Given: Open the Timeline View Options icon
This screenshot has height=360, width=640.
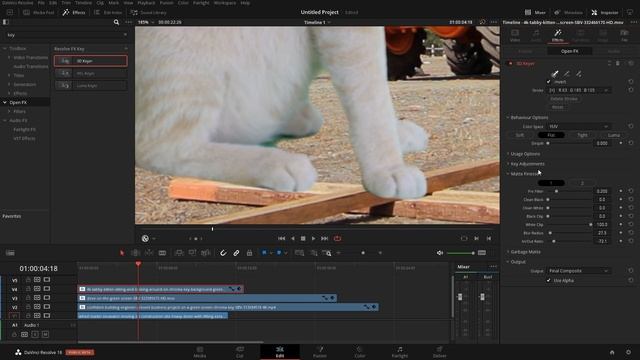Looking at the screenshot, I should pos(10,253).
